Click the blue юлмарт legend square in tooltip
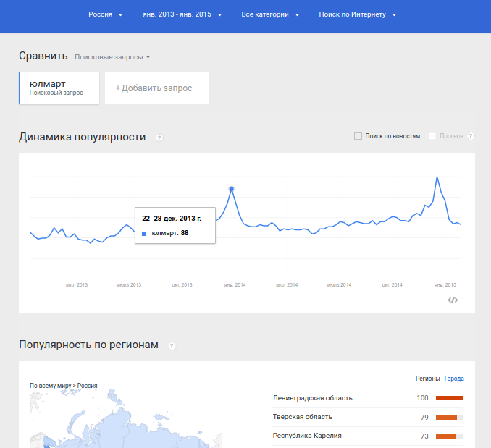Image resolution: width=491 pixels, height=448 pixels. [x=143, y=234]
